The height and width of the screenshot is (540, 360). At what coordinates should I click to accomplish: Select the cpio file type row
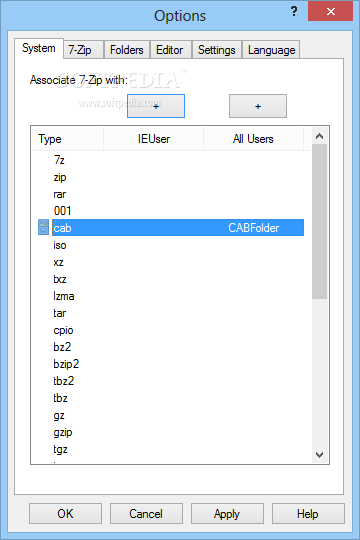[x=171, y=330]
